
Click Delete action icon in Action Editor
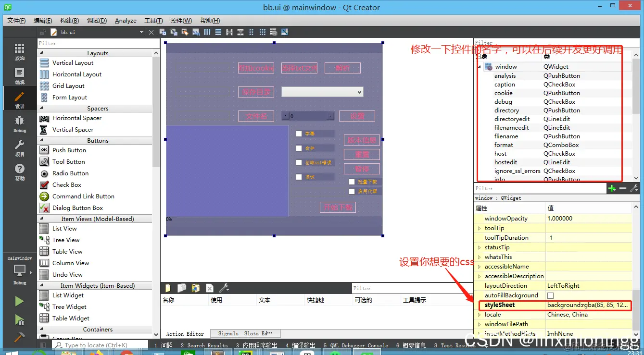coord(210,288)
